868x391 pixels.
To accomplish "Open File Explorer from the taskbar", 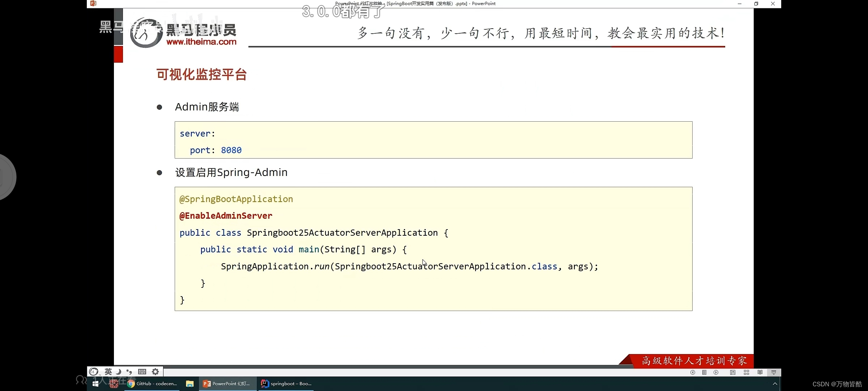I will pos(190,383).
